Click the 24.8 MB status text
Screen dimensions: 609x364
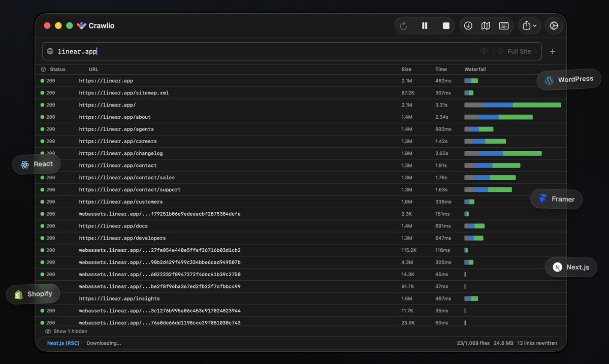coord(503,343)
